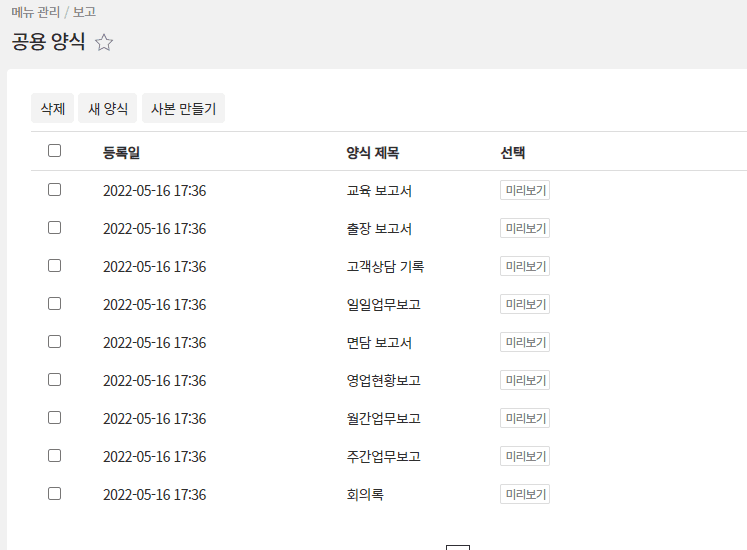Click the favorite star next to 공용 양식
Viewport: 747px width, 550px height.
[104, 42]
